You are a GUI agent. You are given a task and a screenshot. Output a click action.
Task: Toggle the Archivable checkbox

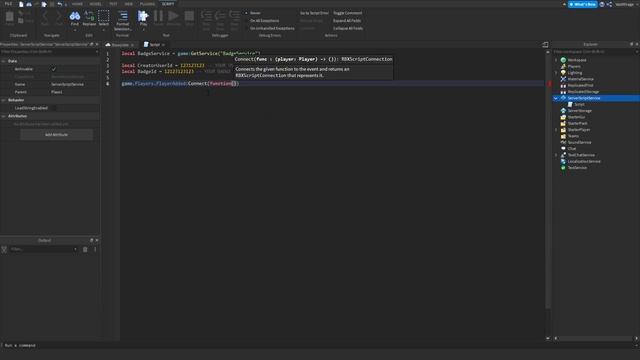[53, 69]
